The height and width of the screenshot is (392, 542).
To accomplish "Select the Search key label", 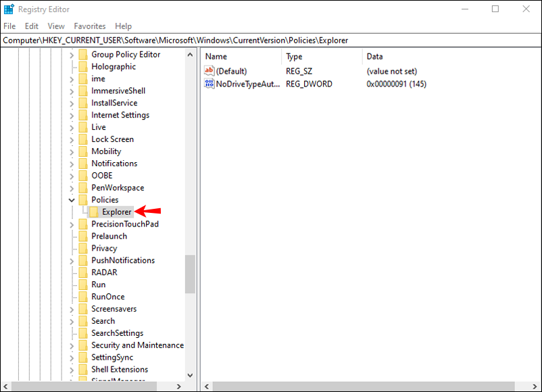I will (x=103, y=321).
